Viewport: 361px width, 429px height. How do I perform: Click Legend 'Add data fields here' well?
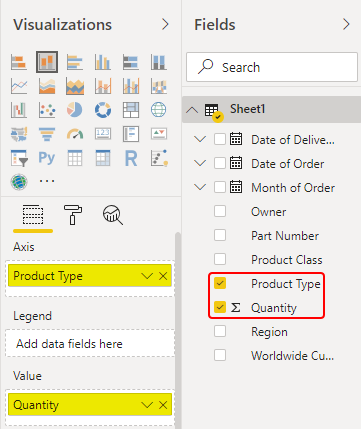coord(90,344)
